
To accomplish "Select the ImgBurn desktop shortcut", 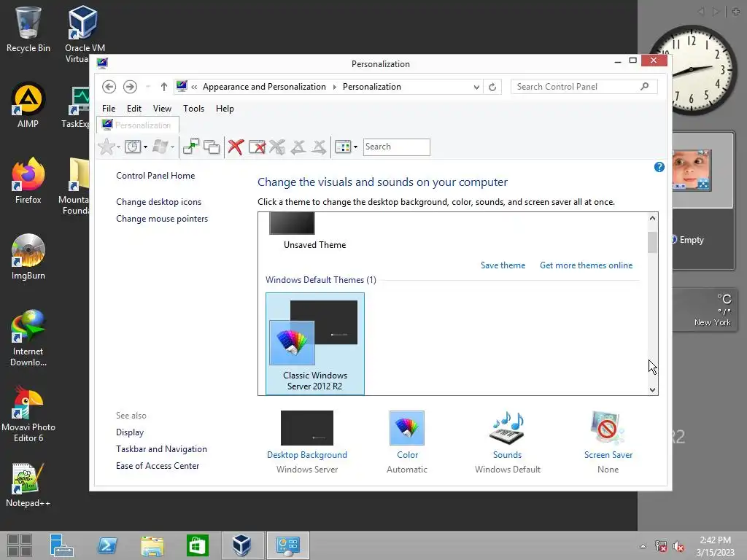I will click(28, 257).
